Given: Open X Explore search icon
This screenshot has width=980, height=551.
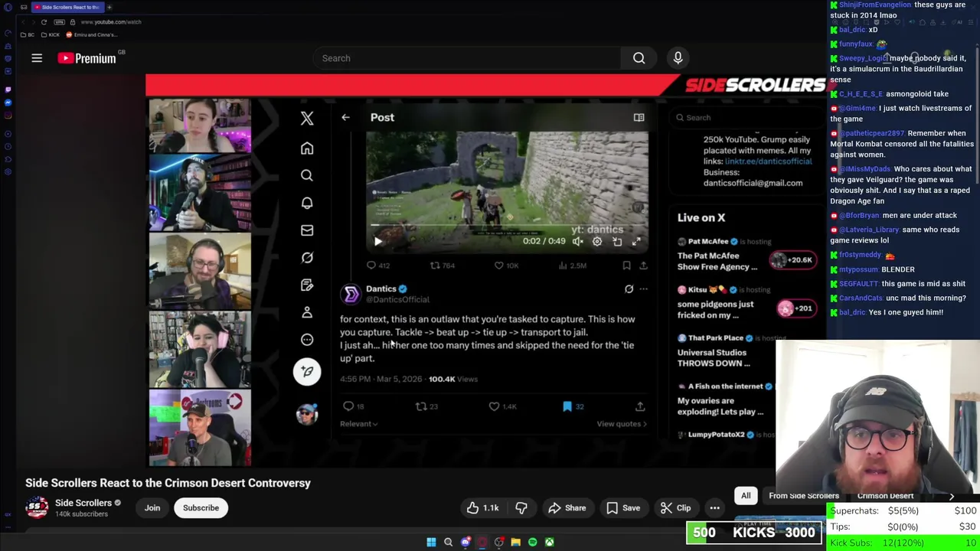Looking at the screenshot, I should 307,176.
